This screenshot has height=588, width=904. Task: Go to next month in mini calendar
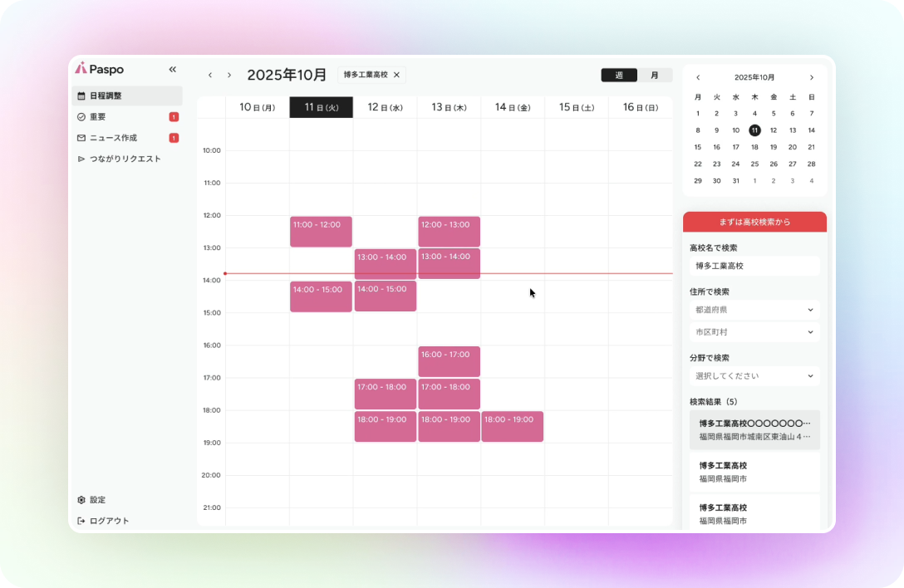[812, 77]
